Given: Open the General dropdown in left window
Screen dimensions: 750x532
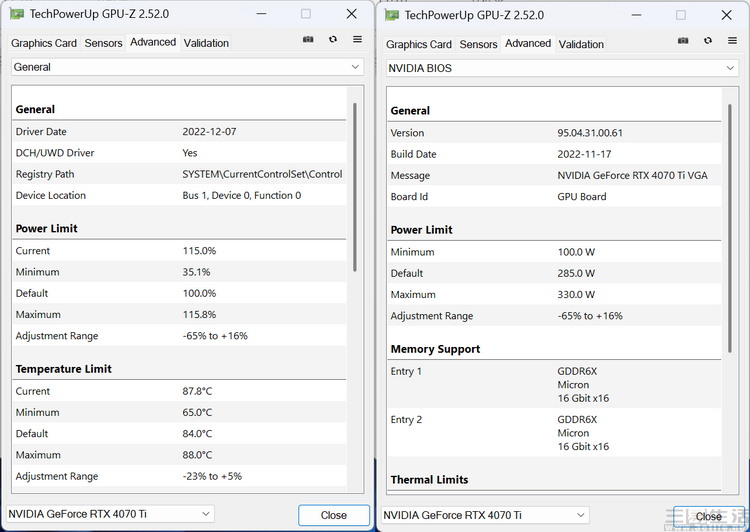Looking at the screenshot, I should [x=188, y=67].
